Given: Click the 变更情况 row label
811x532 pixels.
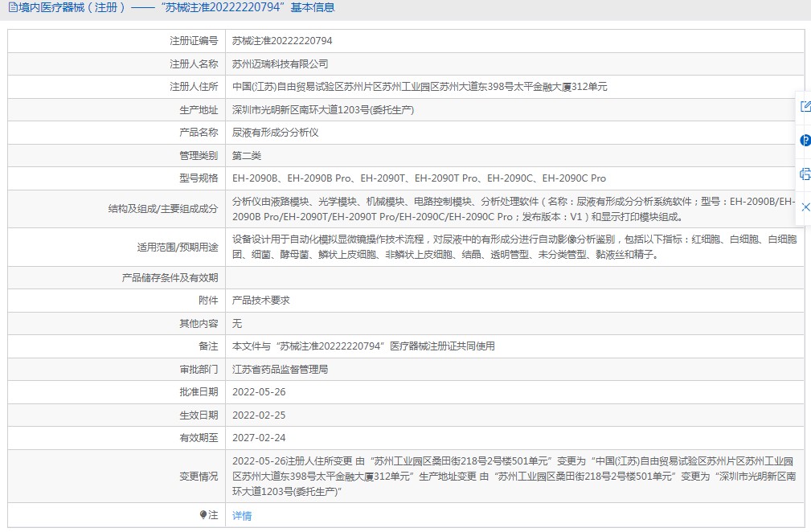Looking at the screenshot, I should click(x=199, y=477).
